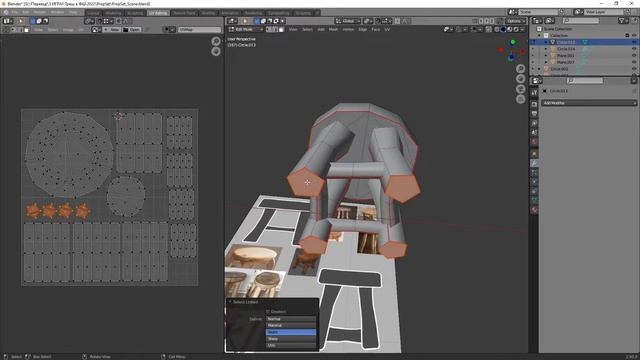Expand Plane.007 in outliner
Image resolution: width=640 pixels, height=360 pixels.
[x=546, y=62]
